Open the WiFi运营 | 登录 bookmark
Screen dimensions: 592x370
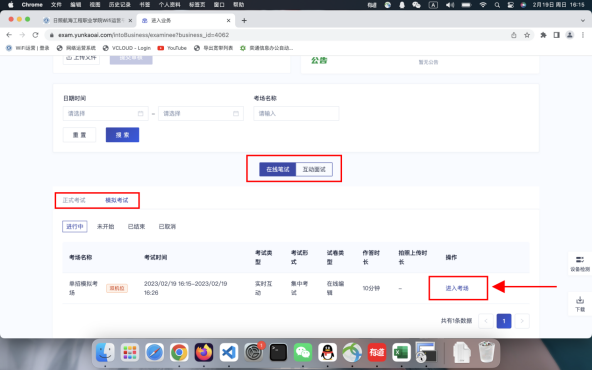[28, 48]
